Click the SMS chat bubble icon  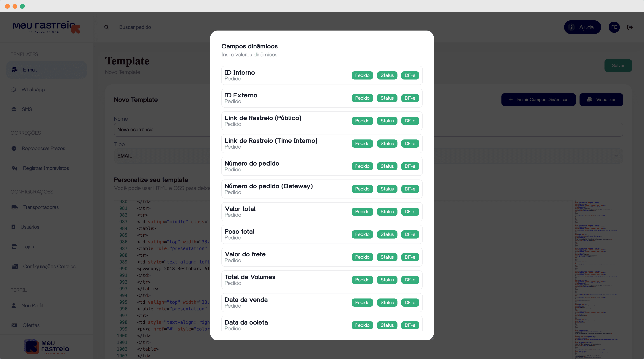click(14, 109)
